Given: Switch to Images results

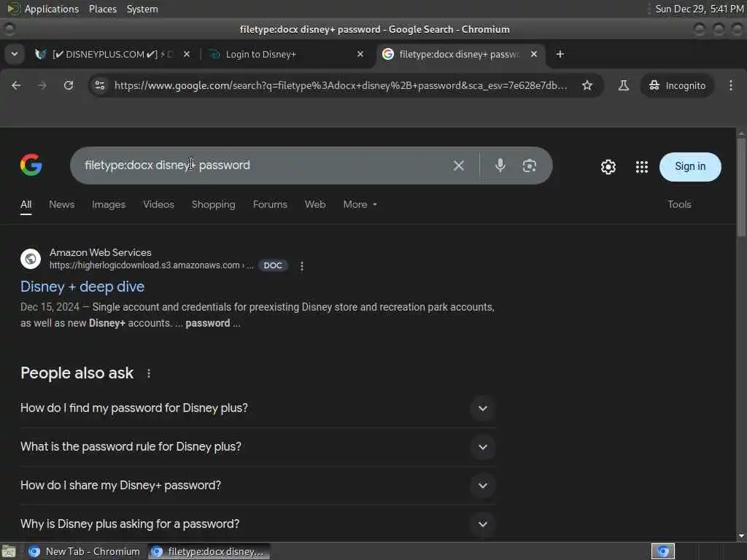Looking at the screenshot, I should pos(109,205).
